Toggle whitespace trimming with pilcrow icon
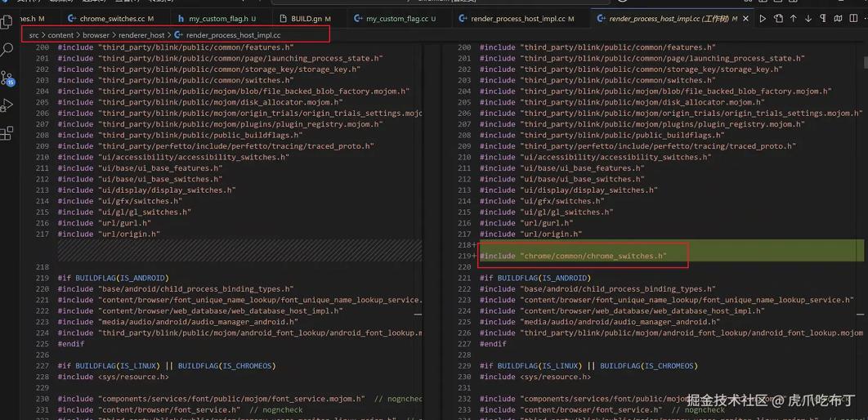Screen dimensions: 868x420 (x=823, y=19)
